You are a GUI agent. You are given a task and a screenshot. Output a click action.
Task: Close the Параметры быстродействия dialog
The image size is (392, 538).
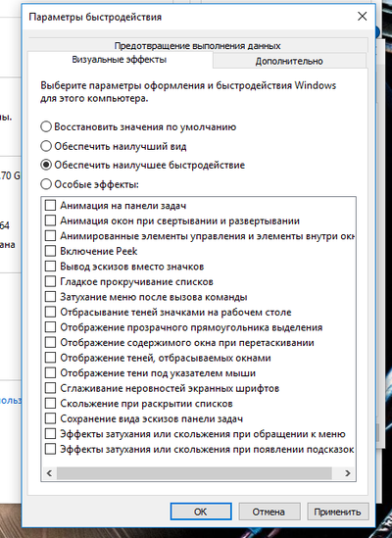tap(363, 16)
